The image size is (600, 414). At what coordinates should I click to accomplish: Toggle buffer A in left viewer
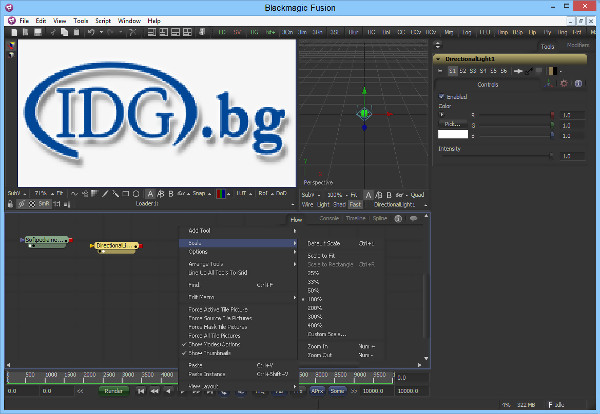pyautogui.click(x=150, y=194)
